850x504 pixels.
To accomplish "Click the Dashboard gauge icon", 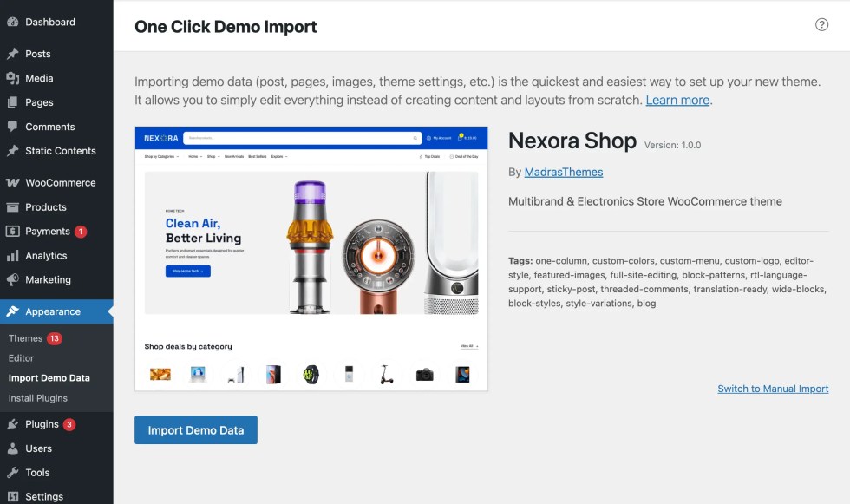I will [x=12, y=23].
